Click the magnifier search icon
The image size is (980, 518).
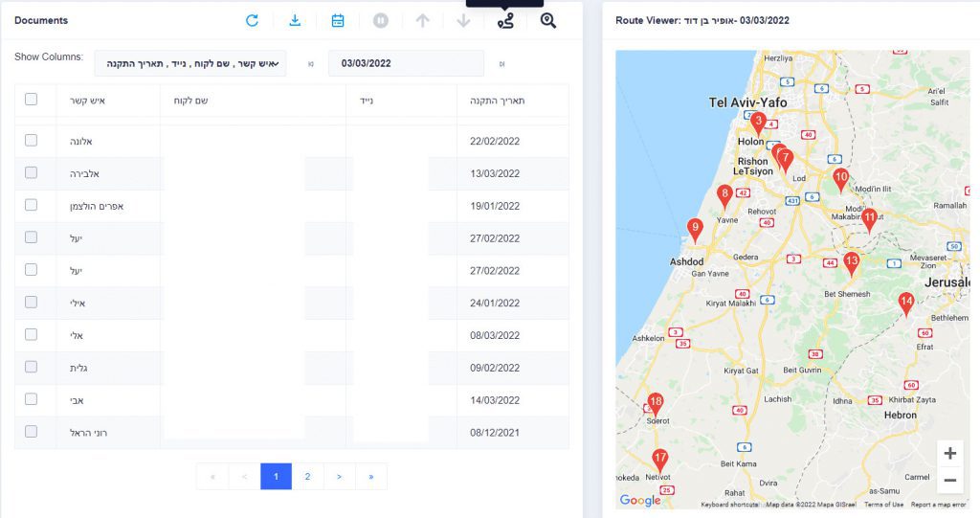point(547,20)
